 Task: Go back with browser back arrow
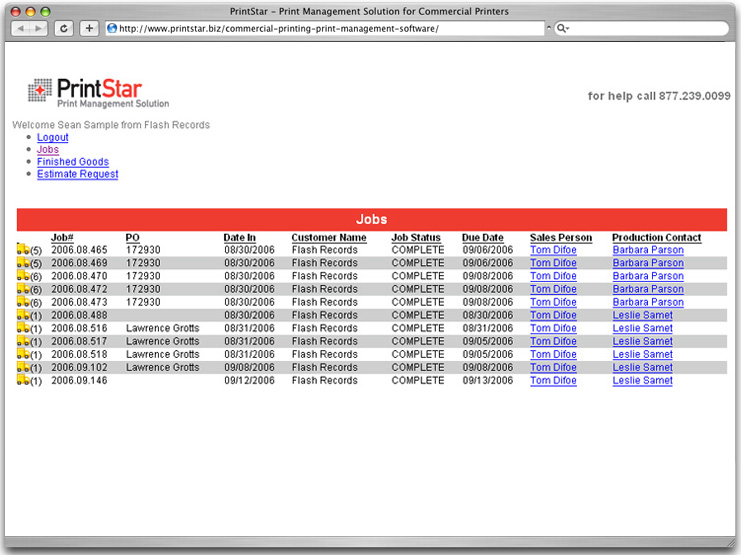point(20,28)
